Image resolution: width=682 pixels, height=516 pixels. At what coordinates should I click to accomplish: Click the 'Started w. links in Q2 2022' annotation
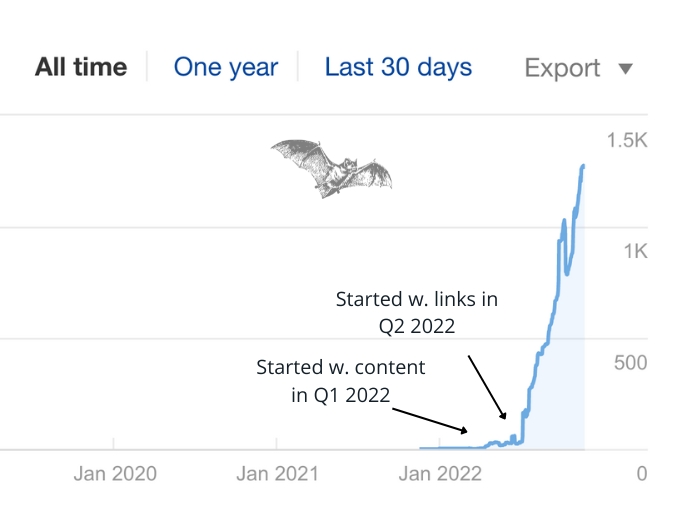(417, 312)
